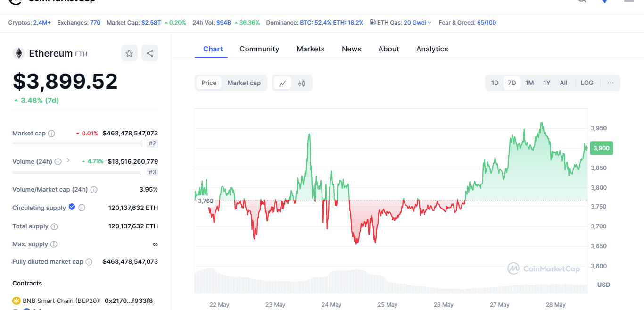Open info icon beside Volume/Market cap (24h)
This screenshot has height=310, width=644.
coord(94,190)
